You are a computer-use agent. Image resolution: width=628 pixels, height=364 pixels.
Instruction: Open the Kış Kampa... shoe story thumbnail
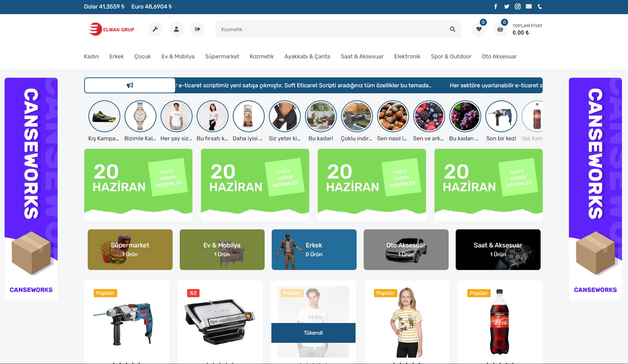pos(104,116)
